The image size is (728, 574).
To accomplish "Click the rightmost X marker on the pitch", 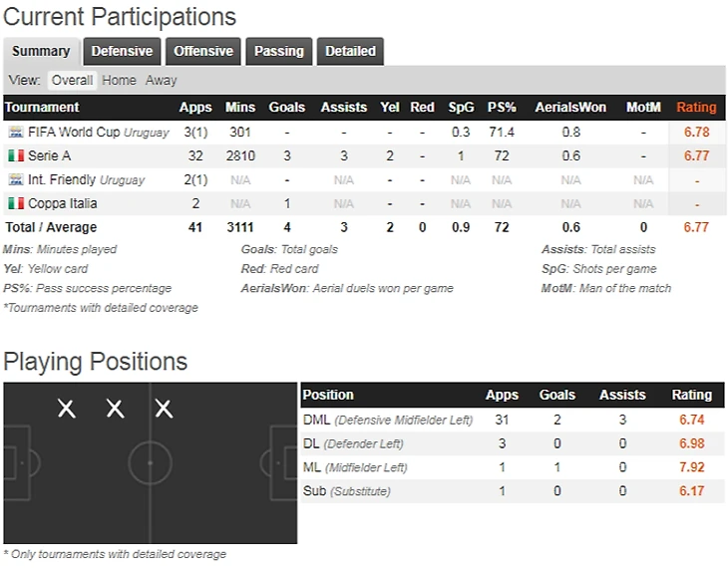I will [x=164, y=408].
